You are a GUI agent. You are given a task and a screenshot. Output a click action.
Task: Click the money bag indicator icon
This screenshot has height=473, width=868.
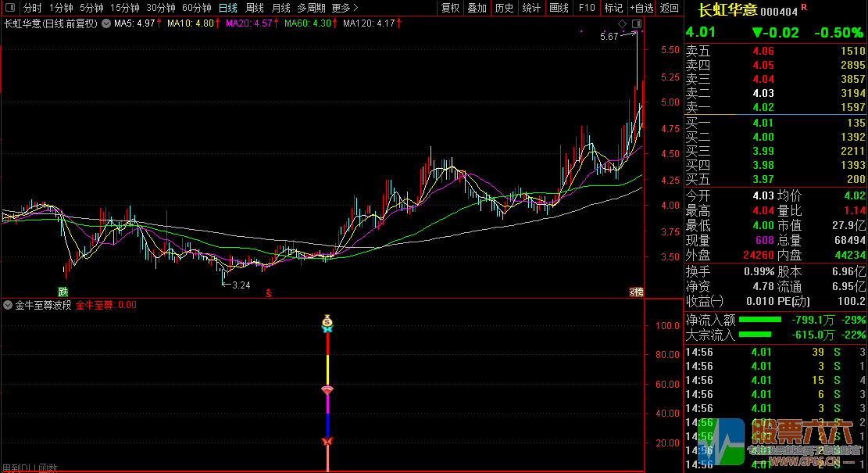(327, 321)
